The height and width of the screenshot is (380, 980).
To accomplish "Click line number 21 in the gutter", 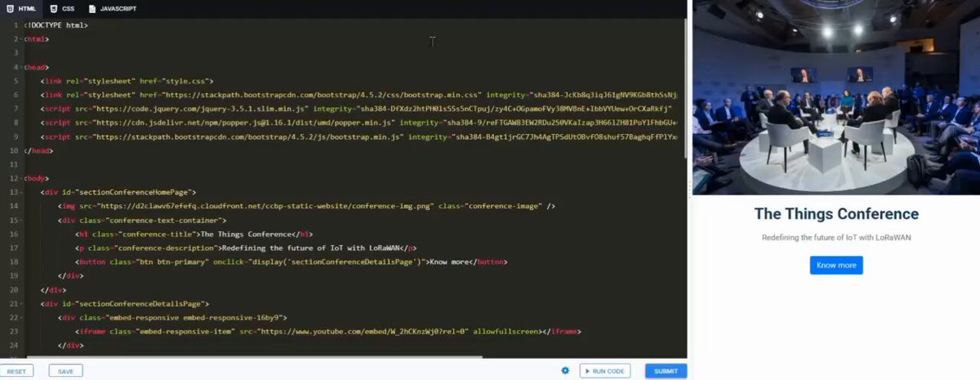I will pos(15,303).
